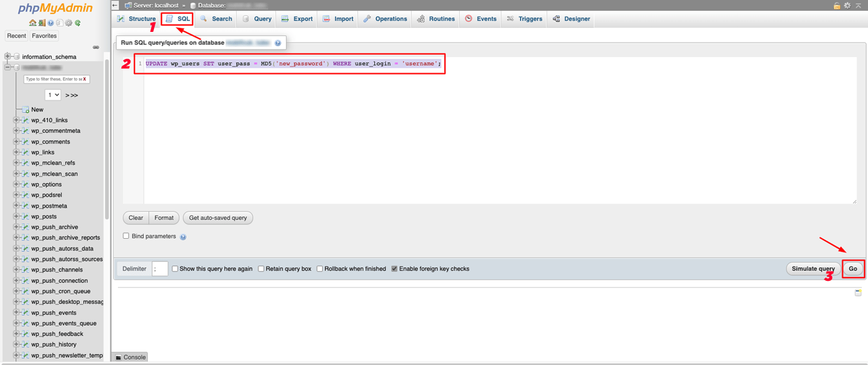Open the Console bar at bottom

(130, 357)
